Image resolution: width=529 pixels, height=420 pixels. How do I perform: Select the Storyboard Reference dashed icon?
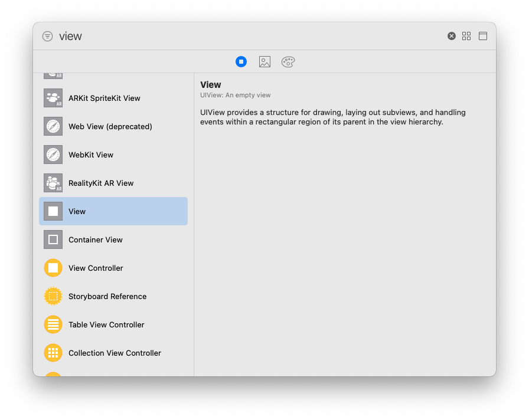(53, 296)
